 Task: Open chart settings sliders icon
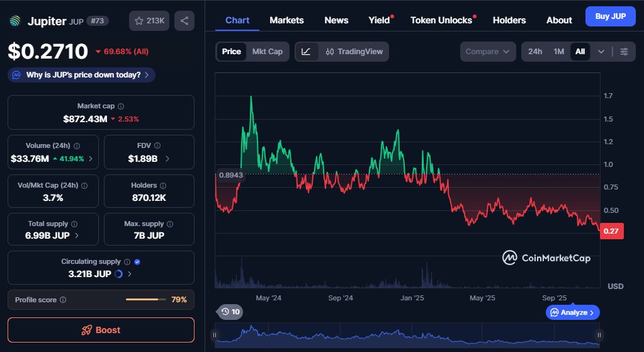624,52
